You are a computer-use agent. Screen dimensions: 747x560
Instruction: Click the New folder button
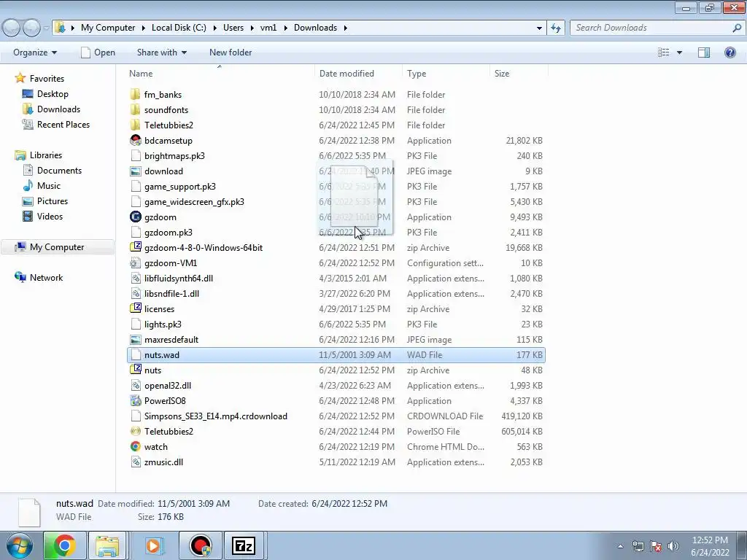point(231,52)
